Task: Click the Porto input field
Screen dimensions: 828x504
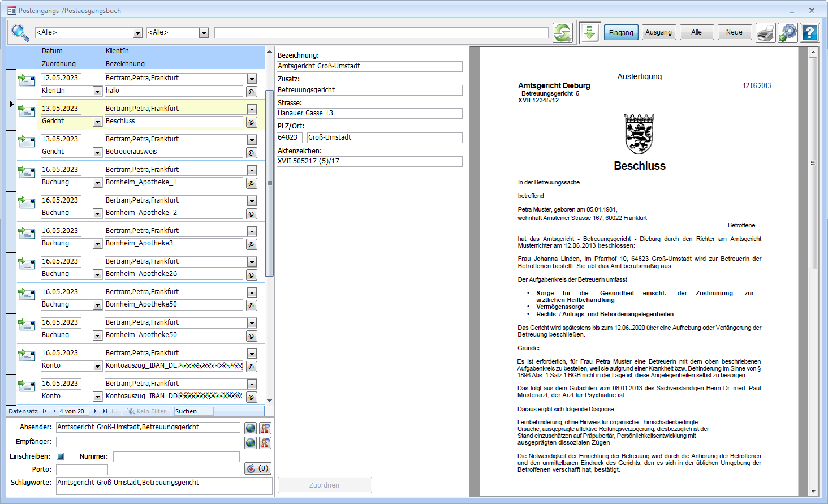Action: (x=82, y=469)
